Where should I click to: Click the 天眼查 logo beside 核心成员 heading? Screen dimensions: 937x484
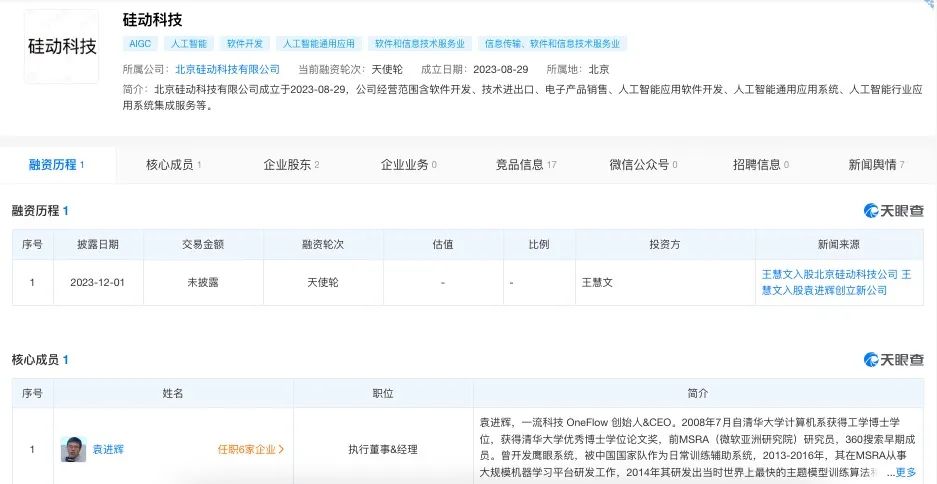[x=893, y=359]
